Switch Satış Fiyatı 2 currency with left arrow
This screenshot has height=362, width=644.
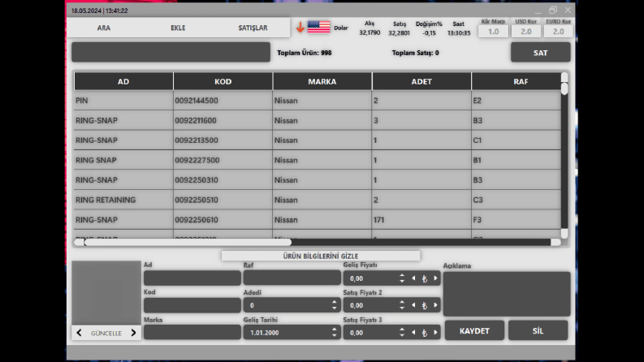(413, 305)
